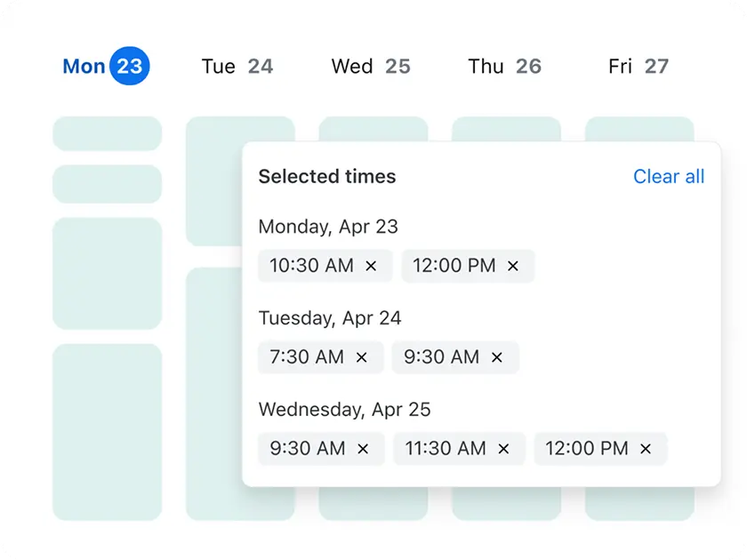747x560 pixels.
Task: Click the blue circled 23 date badge
Action: [x=129, y=65]
